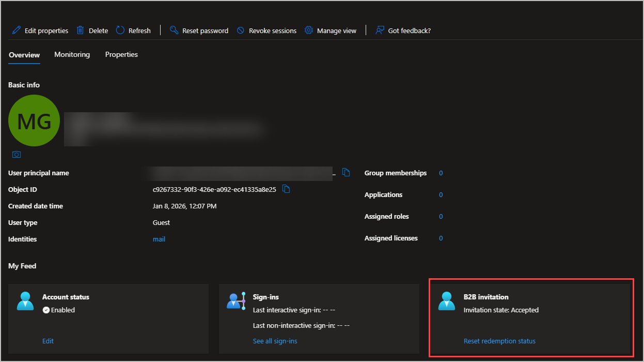Select the Edit properties pencil icon
Viewport: 644px width, 362px height.
[x=16, y=30]
